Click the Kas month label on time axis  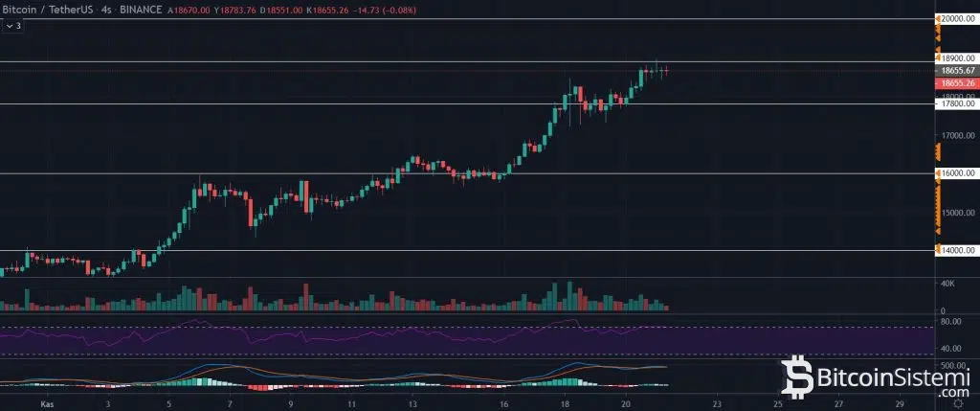coord(44,404)
